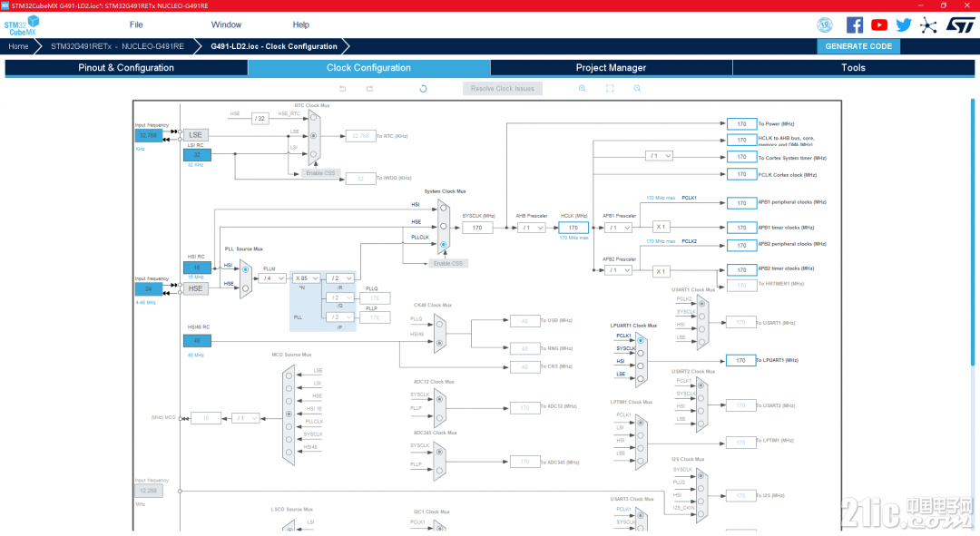Select PLLQ in CK48 Clock Mux
The image size is (980, 536).
tap(439, 324)
